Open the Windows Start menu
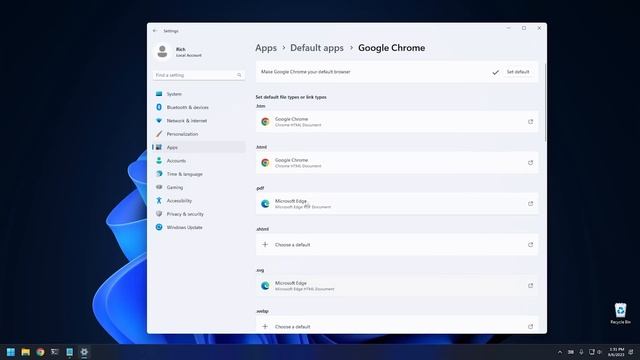 click(x=11, y=352)
